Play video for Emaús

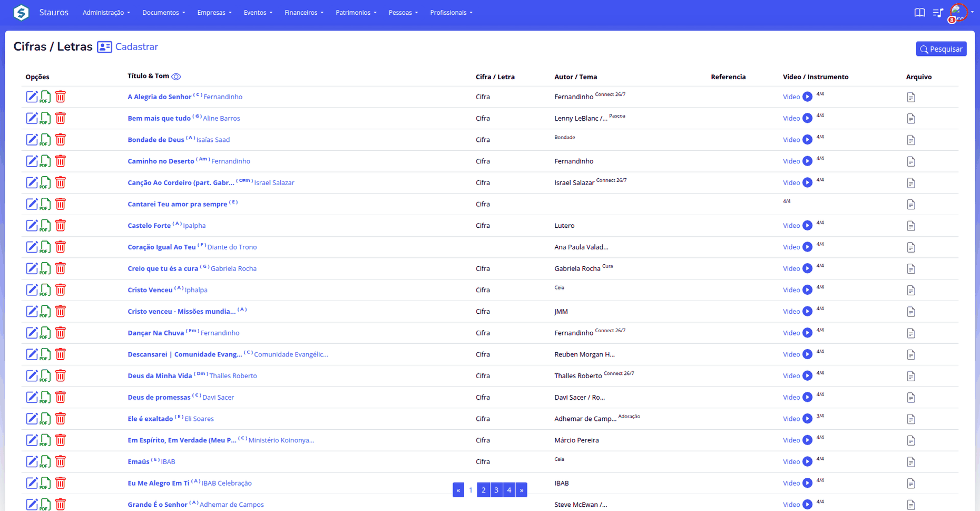coord(807,461)
